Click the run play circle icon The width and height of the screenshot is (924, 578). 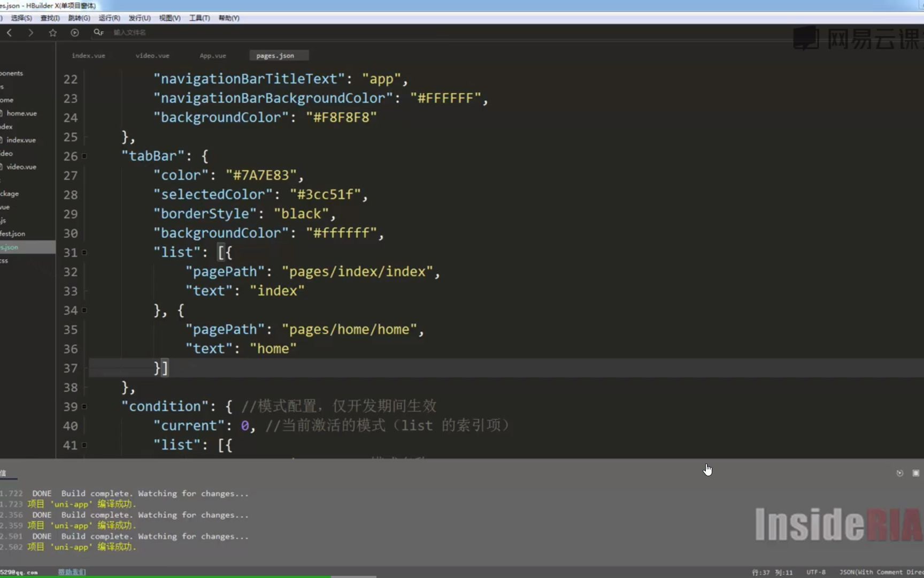click(74, 33)
